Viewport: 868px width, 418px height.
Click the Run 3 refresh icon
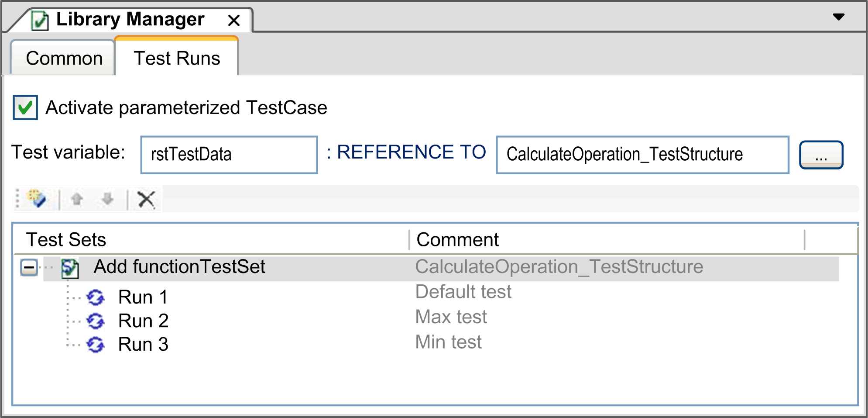coord(96,344)
